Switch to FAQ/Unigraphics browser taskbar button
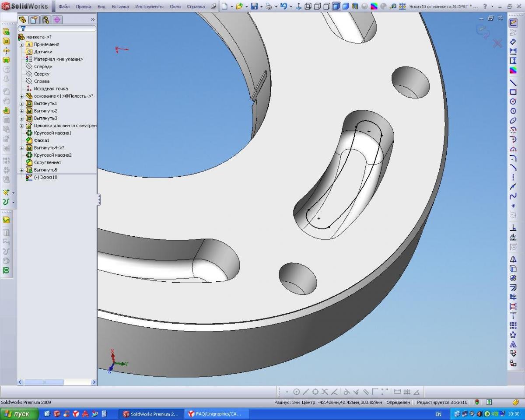Viewport: 525px width, 420px height. tap(216, 414)
